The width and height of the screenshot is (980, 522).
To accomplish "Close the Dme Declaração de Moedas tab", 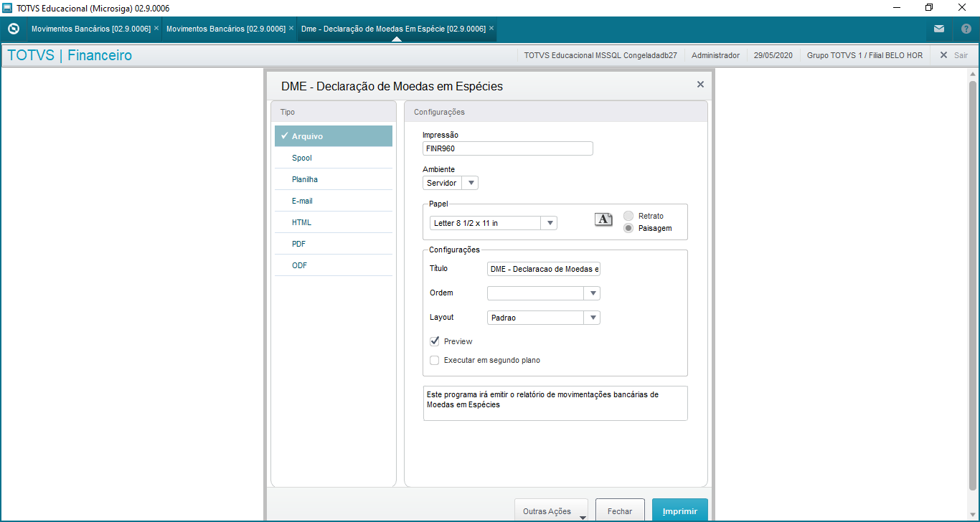I will pyautogui.click(x=491, y=29).
